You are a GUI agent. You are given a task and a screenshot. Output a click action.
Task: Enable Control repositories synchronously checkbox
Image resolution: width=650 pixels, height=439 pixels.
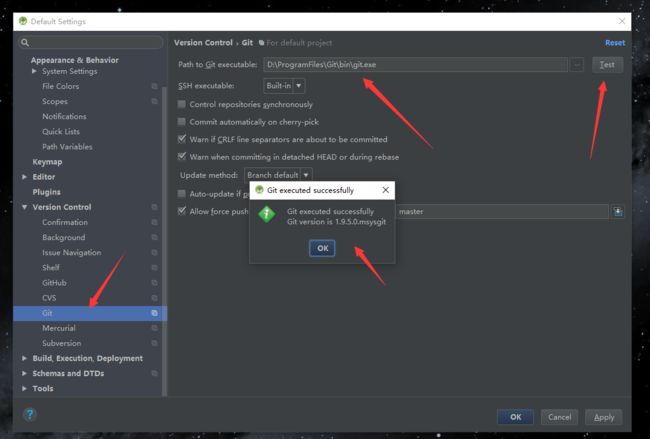tap(182, 104)
